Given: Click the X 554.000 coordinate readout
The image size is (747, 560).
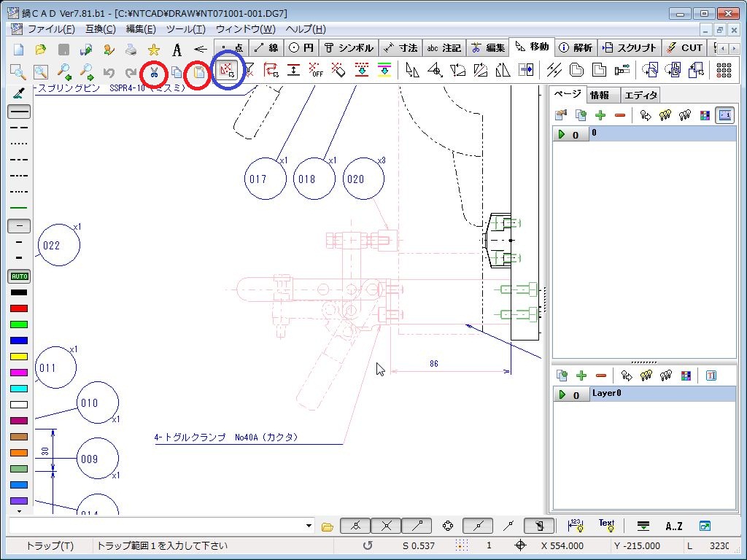Looking at the screenshot, I should click(x=562, y=545).
